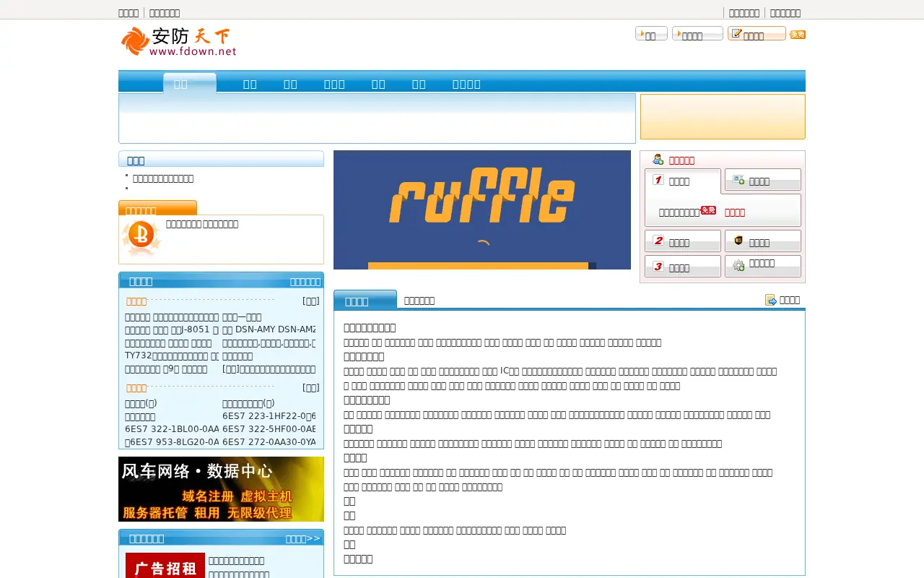Open the 'DSN-AMY DSN-AMZ' listing
This screenshot has height=578, width=924.
pyautogui.click(x=269, y=329)
